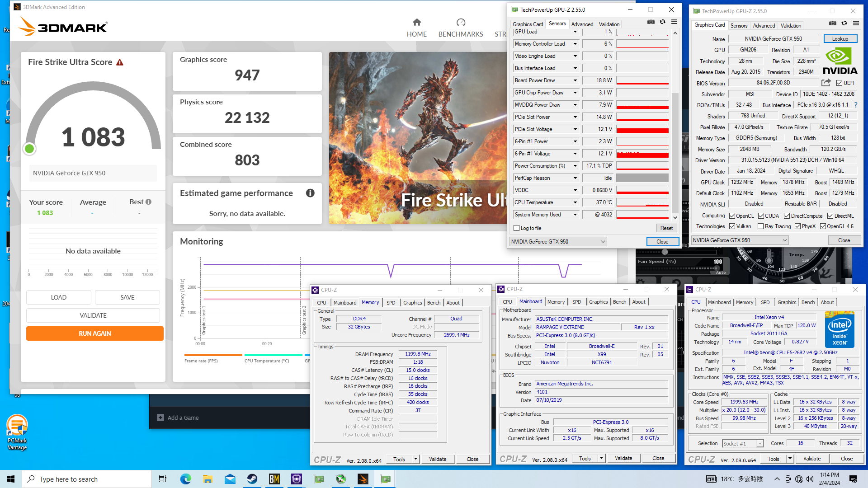Open the hamburger menu in the GPU-Z Sensors window
This screenshot has width=868, height=488.
[x=674, y=22]
